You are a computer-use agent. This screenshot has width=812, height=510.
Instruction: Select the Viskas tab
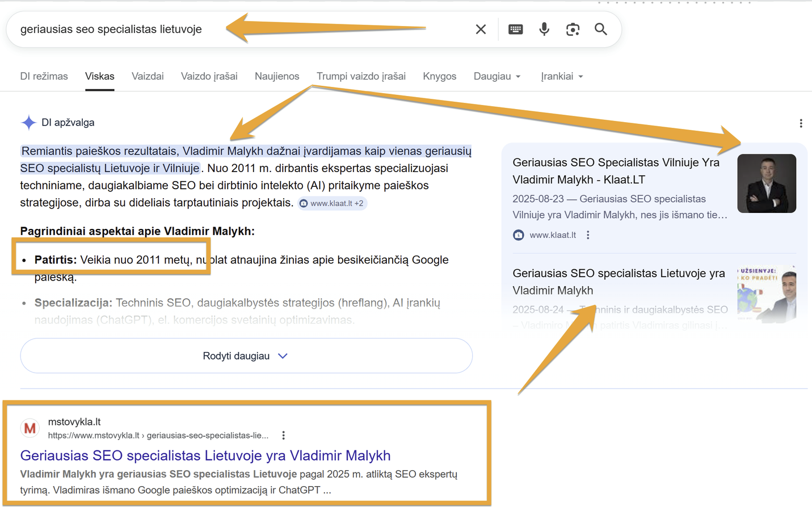coord(100,76)
